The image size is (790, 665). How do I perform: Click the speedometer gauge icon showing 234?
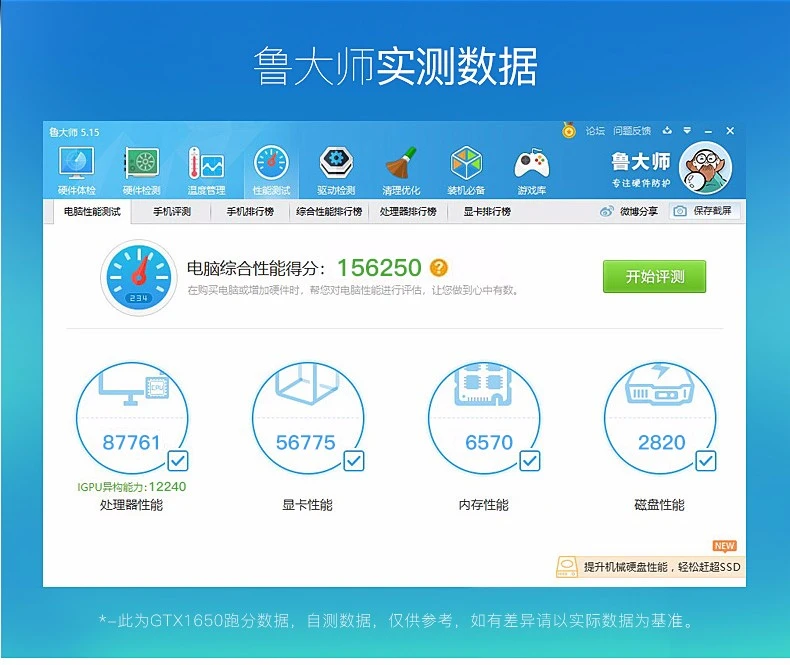[139, 277]
